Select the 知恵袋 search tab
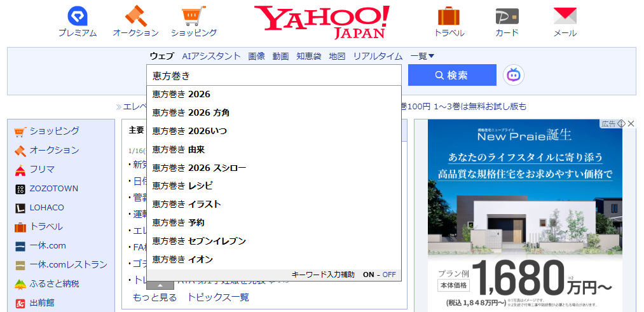 coord(309,57)
